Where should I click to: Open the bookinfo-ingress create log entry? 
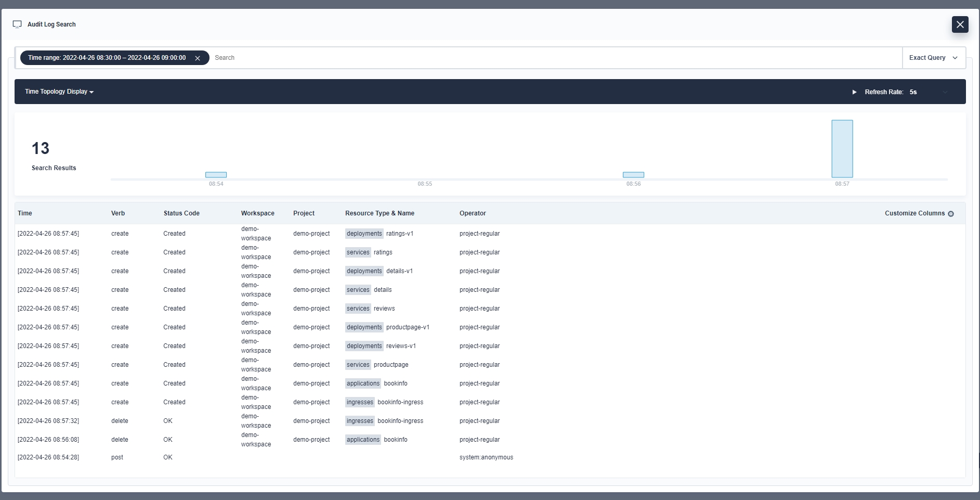(400, 402)
